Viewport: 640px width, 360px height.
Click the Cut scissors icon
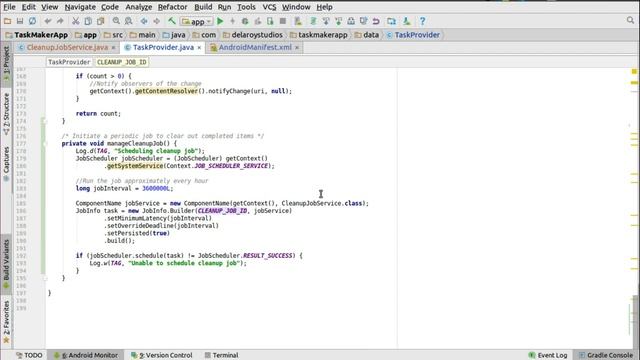pyautogui.click(x=76, y=21)
